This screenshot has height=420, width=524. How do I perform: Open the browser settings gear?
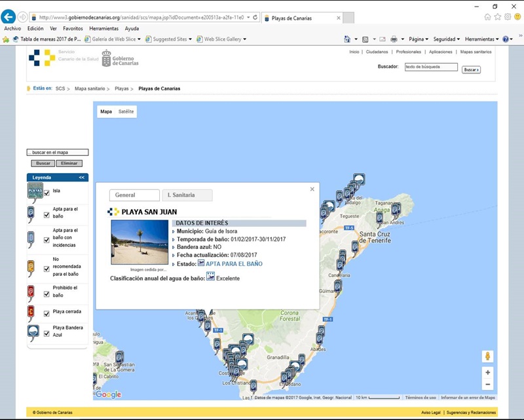coord(508,16)
